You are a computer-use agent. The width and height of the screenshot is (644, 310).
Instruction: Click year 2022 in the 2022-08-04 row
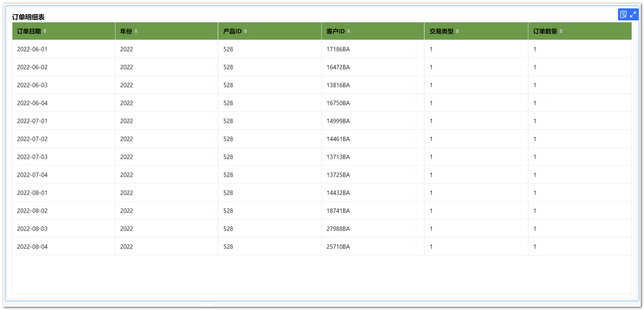tap(127, 247)
